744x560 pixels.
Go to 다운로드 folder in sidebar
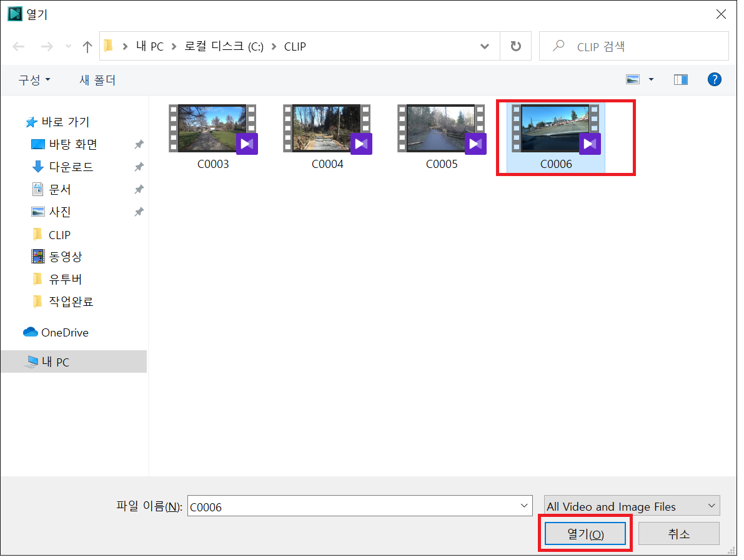pos(71,167)
